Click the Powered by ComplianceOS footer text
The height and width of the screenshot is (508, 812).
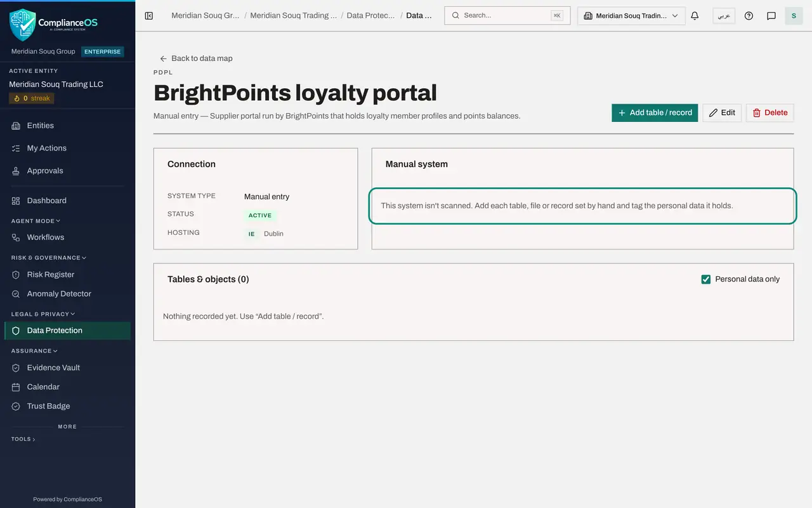67,499
